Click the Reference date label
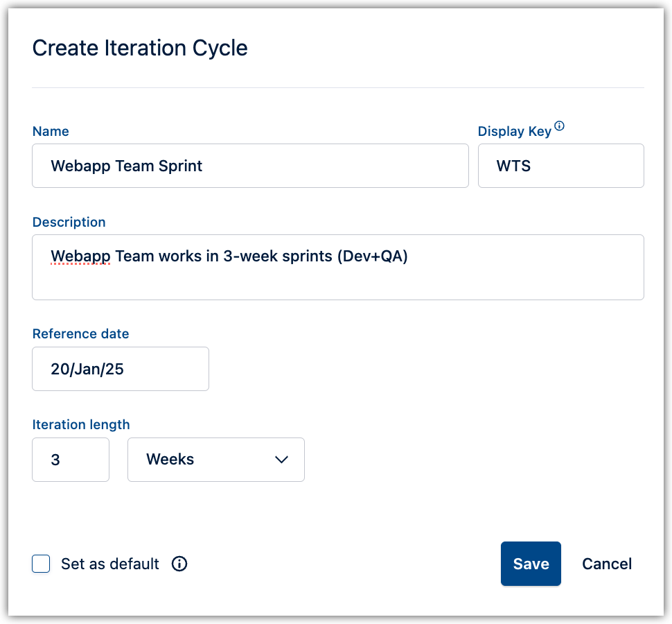 (80, 333)
